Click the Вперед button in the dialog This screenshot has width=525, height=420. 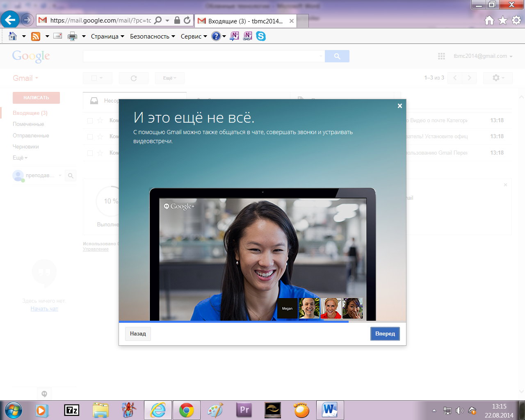[x=385, y=334]
